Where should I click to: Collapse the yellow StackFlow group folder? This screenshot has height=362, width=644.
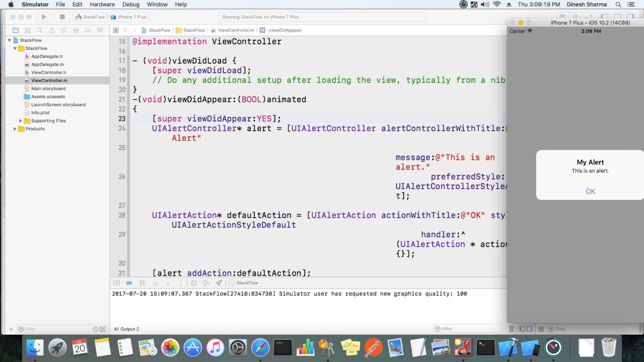[15, 48]
